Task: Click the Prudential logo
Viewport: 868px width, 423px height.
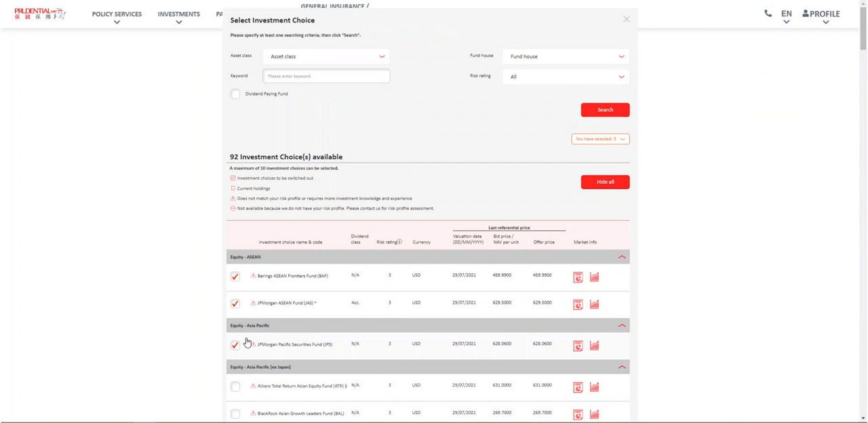Action: (x=39, y=14)
